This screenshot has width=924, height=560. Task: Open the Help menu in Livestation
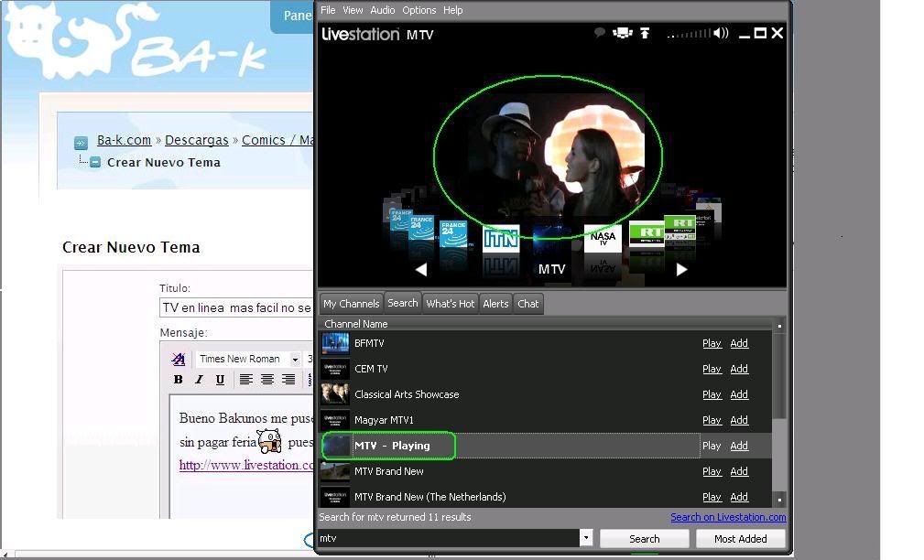(x=452, y=10)
